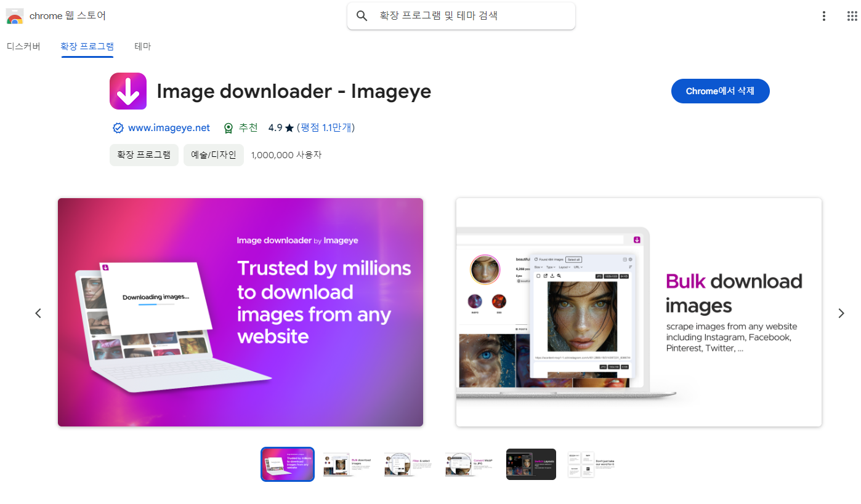The height and width of the screenshot is (504, 861).
Task: Focus the extensions and themes search field
Action: tap(461, 16)
